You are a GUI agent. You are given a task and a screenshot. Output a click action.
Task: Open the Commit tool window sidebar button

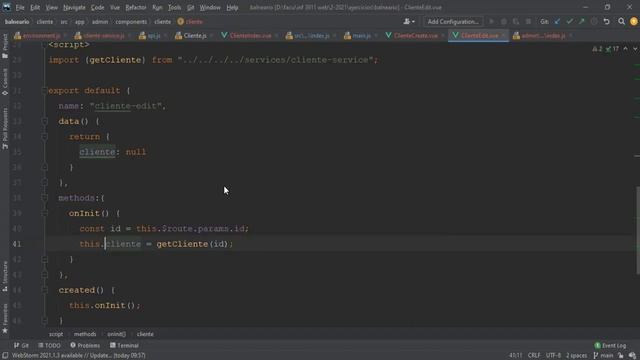pos(5,82)
